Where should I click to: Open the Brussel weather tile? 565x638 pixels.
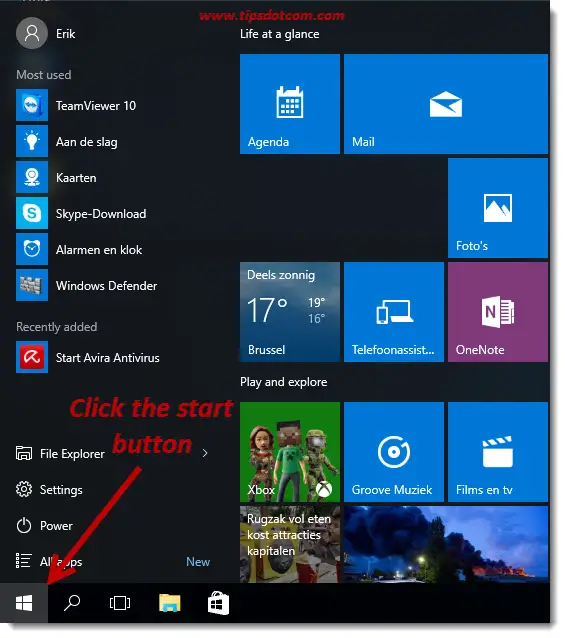click(x=290, y=312)
